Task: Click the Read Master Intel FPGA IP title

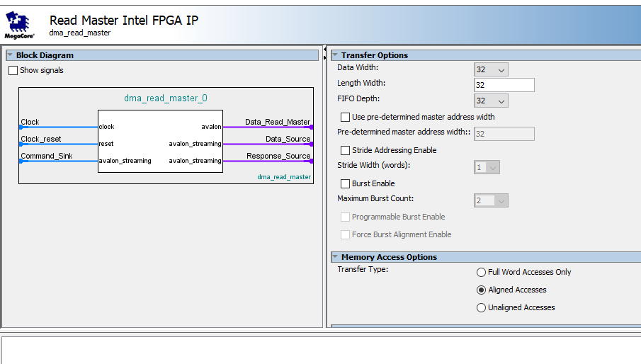Action: pos(124,20)
